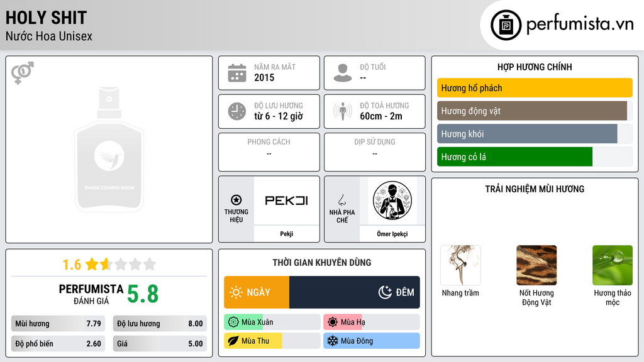Viewport: 644px width, 362px height.
Task: Click the Mùa Thu season bar
Action: click(272, 341)
